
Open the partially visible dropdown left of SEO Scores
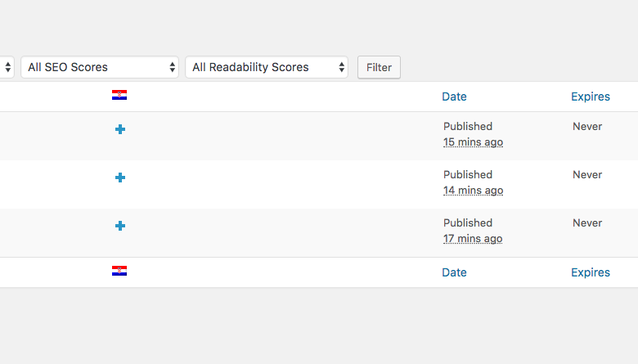(x=7, y=67)
